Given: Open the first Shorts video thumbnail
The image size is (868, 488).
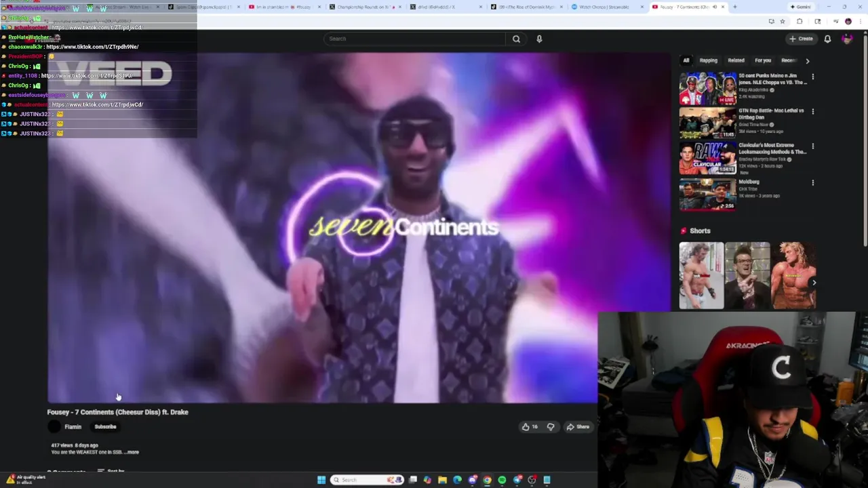Looking at the screenshot, I should 701,275.
